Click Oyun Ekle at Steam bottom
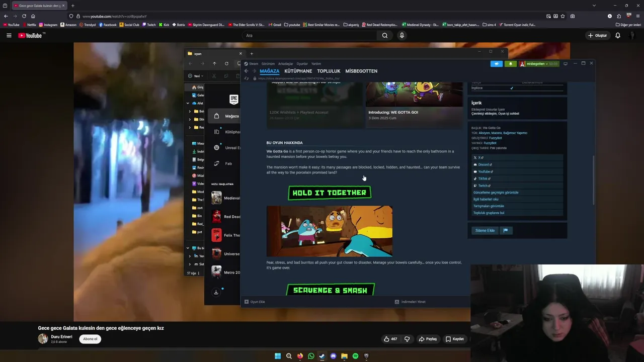 coord(255,302)
